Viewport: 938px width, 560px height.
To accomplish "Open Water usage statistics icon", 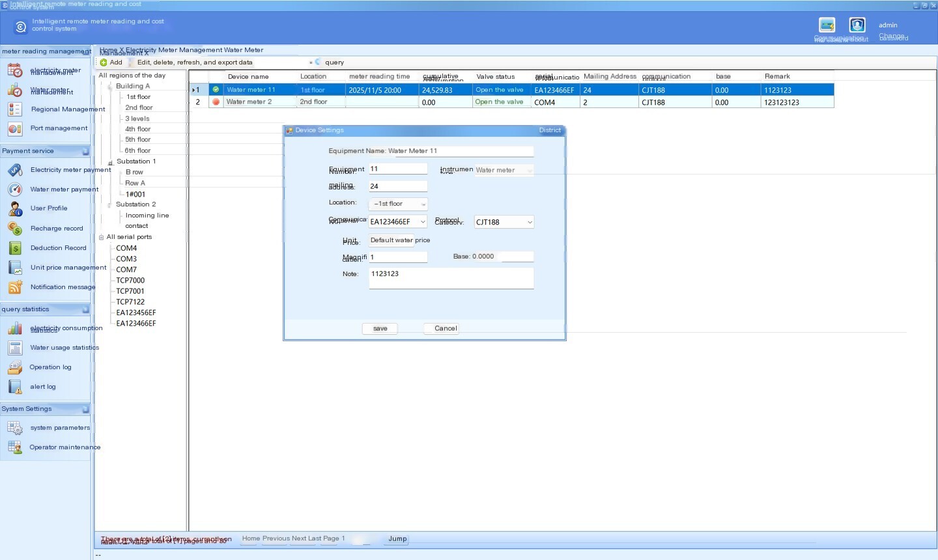I will (x=15, y=348).
